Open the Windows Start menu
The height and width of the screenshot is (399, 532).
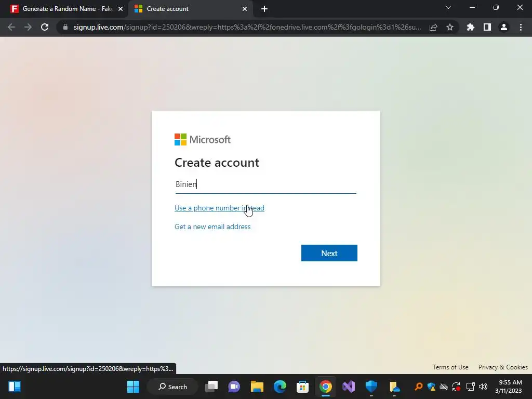(x=133, y=387)
